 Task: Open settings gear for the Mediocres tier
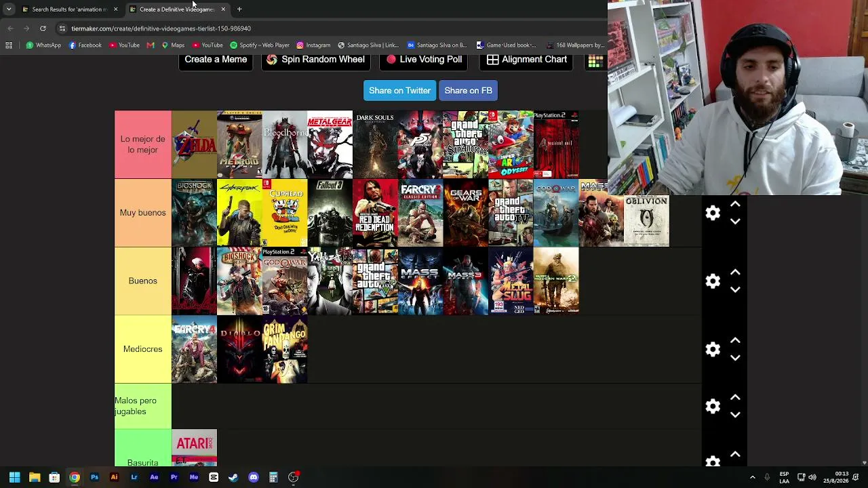tap(712, 349)
